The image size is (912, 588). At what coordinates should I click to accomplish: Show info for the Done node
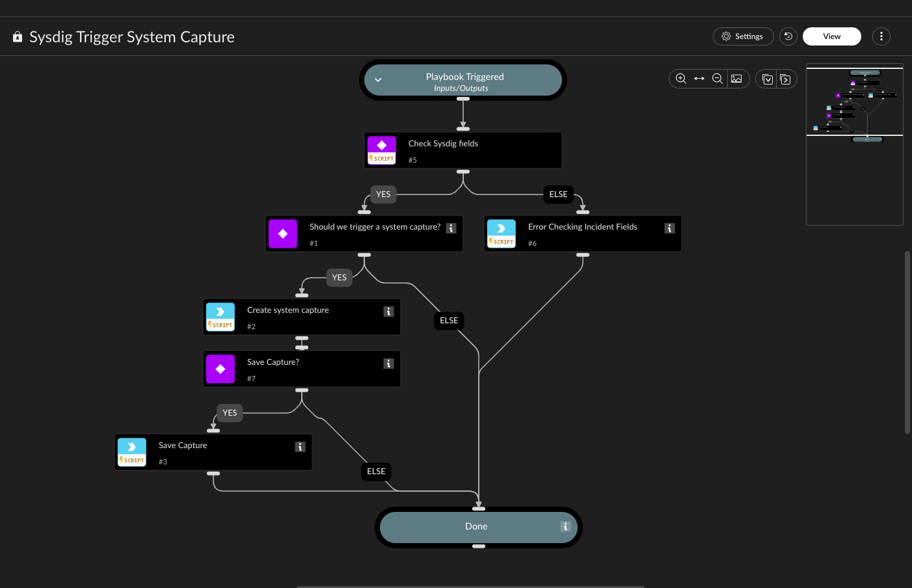click(x=565, y=527)
